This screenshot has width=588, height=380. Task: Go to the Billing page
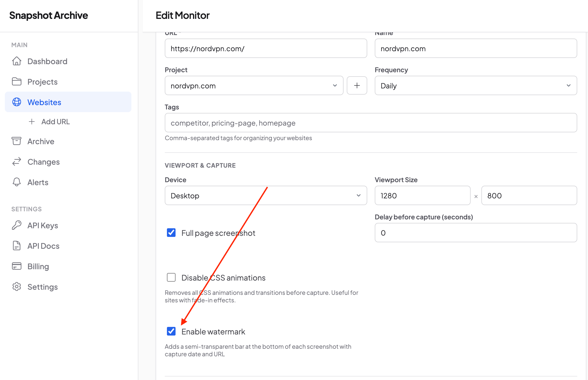(x=68, y=266)
